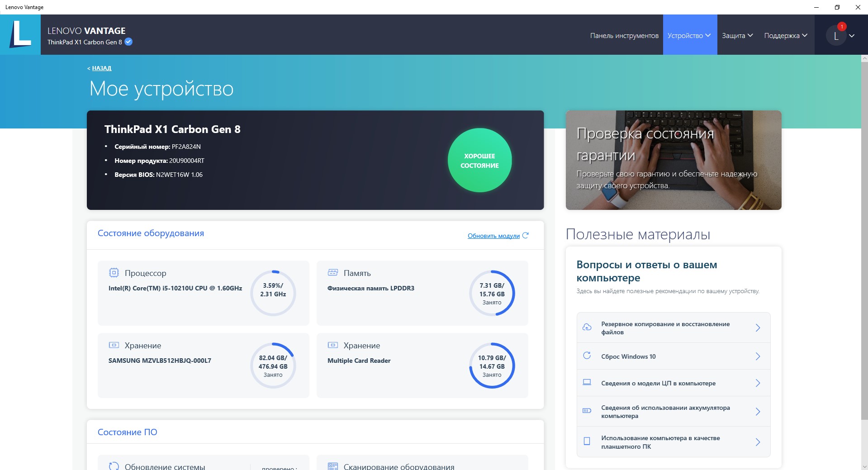
Task: Click Состояние оборудования heading
Action: click(x=151, y=233)
